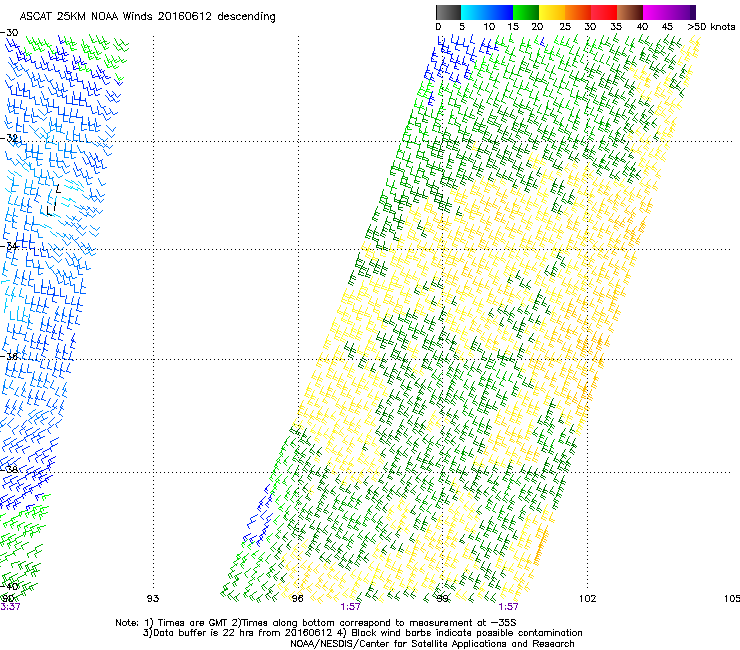This screenshot has height=650, width=740.
Task: Click the red 30-35 knots legend swatch
Action: tap(604, 12)
